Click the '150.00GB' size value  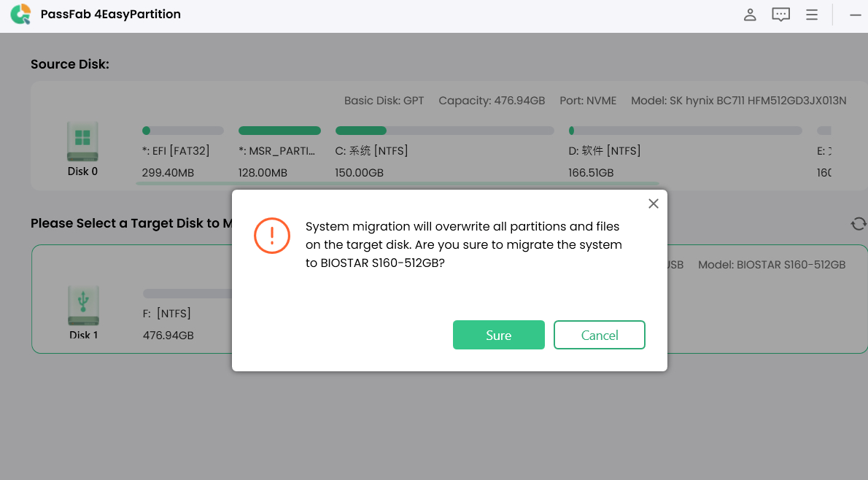[x=360, y=173]
